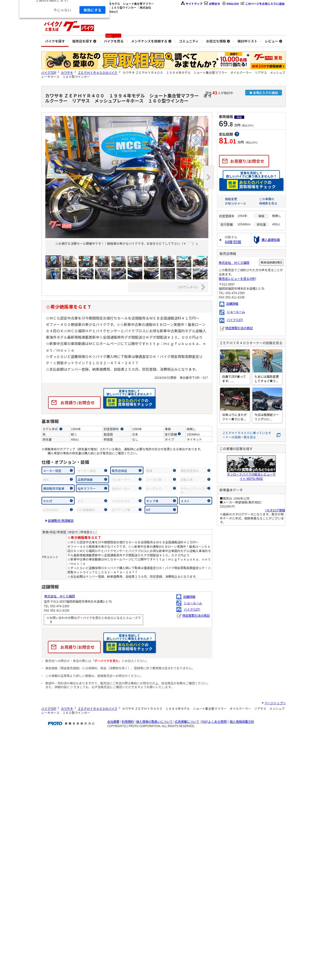Click the window icon beside オーナーの投稿一覧を見る
Image resolution: width=327 pixels, height=980 pixels.
point(278,435)
